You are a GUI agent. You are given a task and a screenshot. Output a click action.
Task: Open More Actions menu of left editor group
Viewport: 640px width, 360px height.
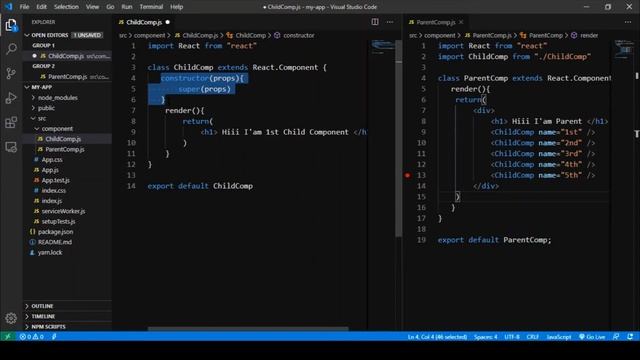click(x=390, y=22)
